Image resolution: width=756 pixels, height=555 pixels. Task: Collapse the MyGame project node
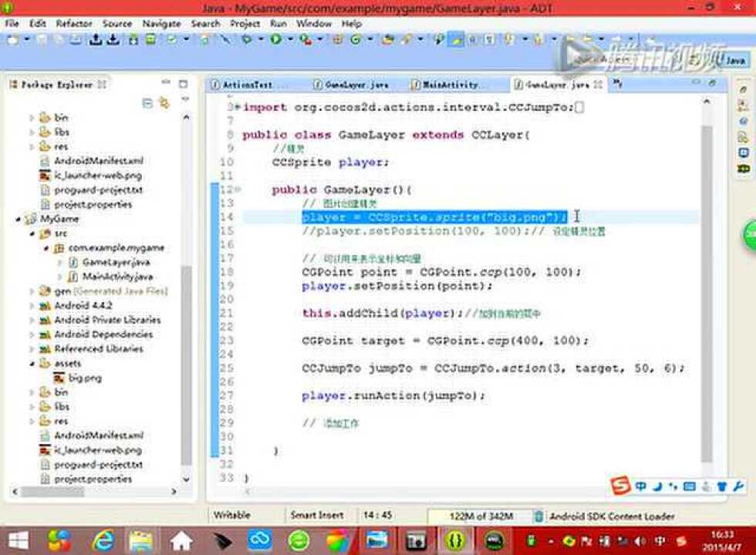pyautogui.click(x=19, y=219)
